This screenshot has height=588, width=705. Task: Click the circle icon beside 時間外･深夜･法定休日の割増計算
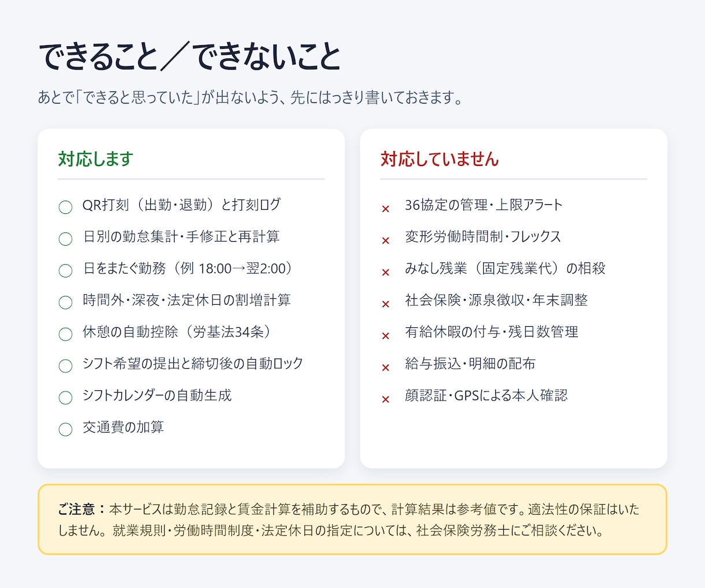pos(65,302)
